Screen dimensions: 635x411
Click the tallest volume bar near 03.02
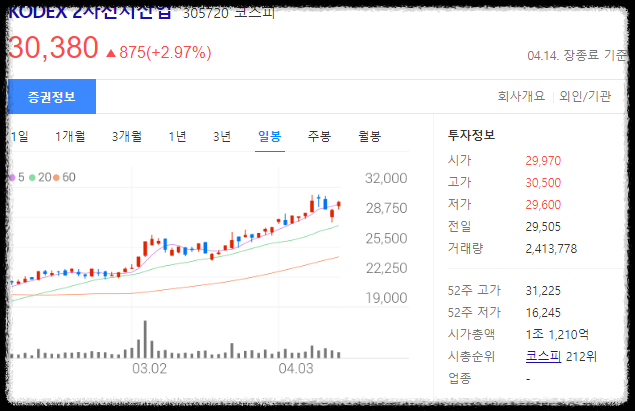145,339
